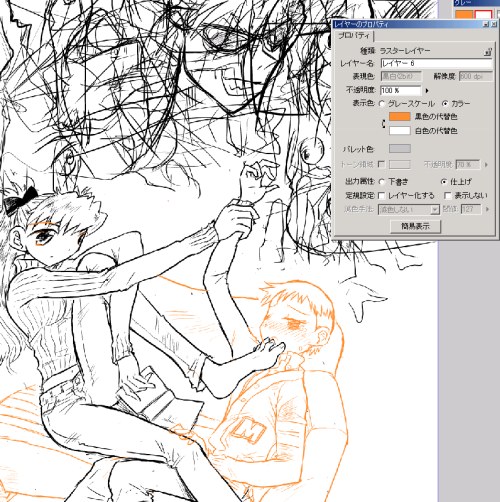Switch to the プロパティ tab
Screen dimensions: 500x502
(x=354, y=36)
